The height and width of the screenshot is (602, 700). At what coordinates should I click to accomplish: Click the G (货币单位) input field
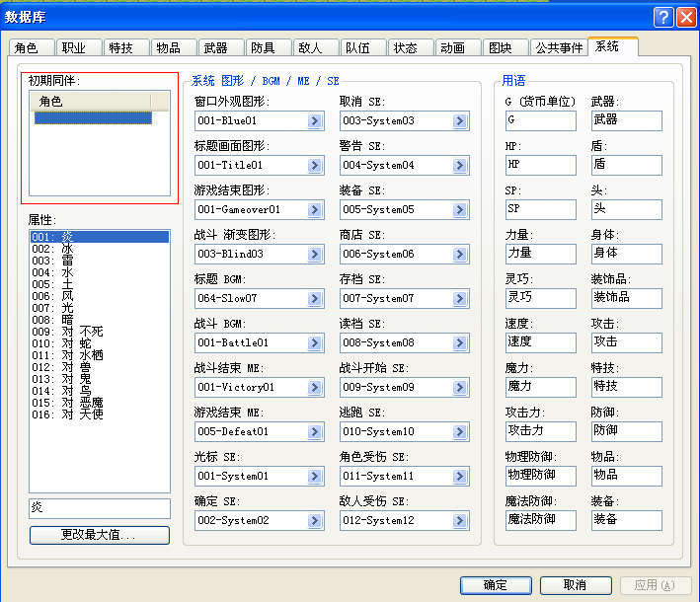coord(541,120)
